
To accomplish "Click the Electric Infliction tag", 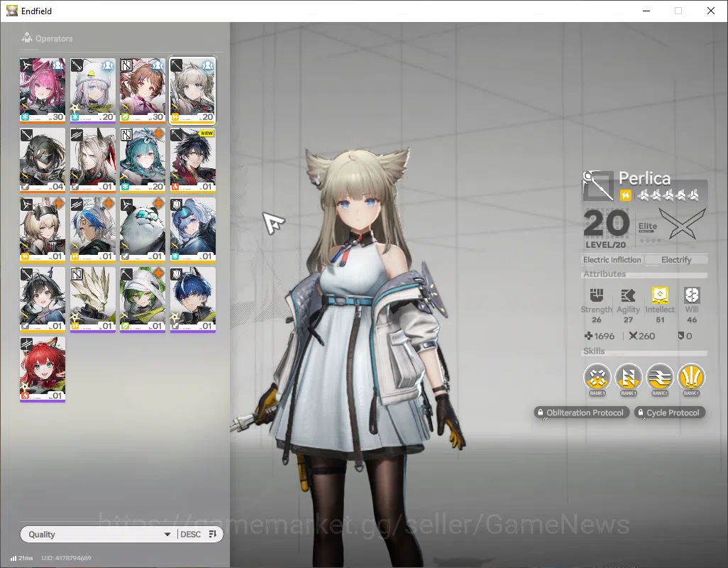I will click(612, 260).
